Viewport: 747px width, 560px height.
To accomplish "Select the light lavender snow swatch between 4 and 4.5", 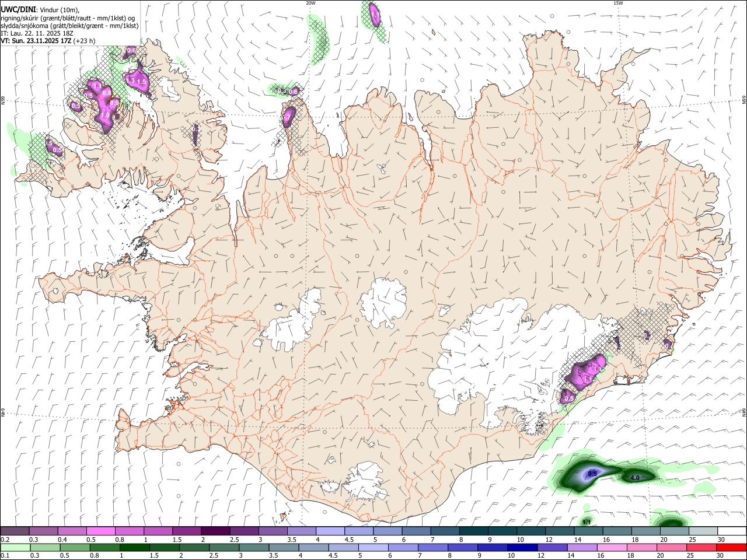I will coord(330,531).
